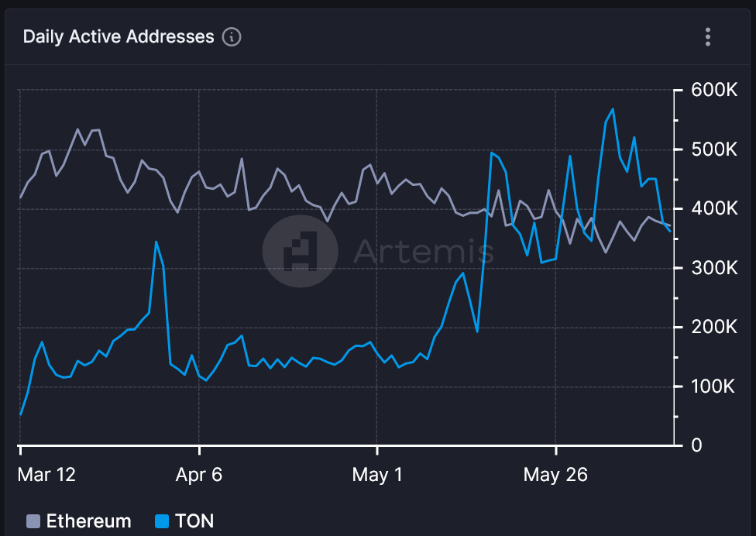The height and width of the screenshot is (536, 756).
Task: Toggle the TON series in legend
Action: (184, 521)
